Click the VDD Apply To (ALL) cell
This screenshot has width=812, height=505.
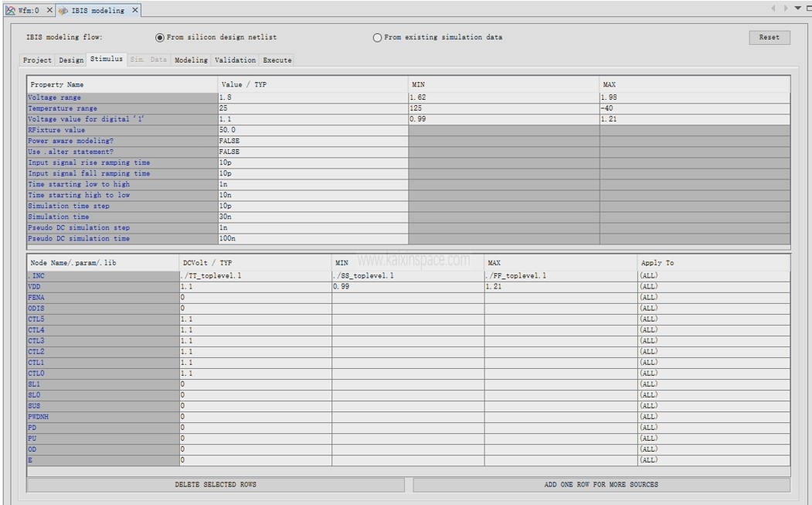[713, 286]
